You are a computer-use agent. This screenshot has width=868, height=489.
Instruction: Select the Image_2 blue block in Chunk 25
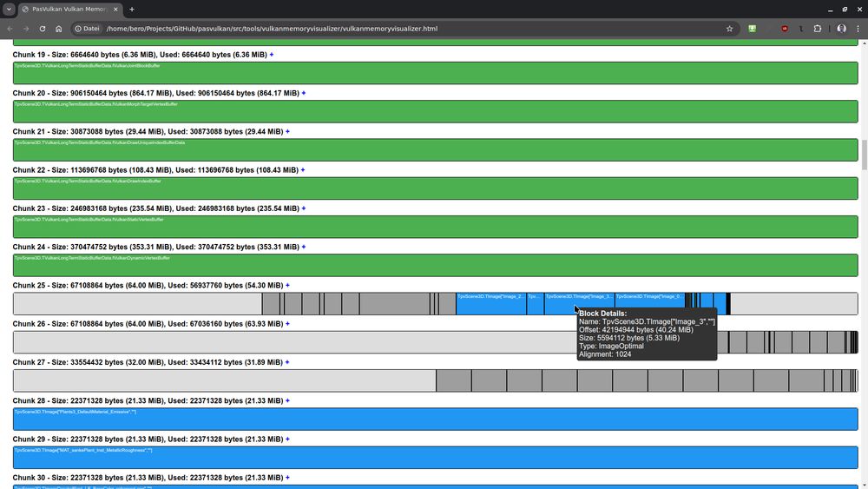[491, 304]
